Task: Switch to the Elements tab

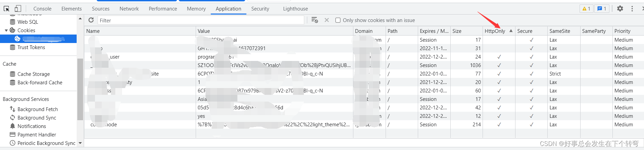Action: (x=72, y=8)
